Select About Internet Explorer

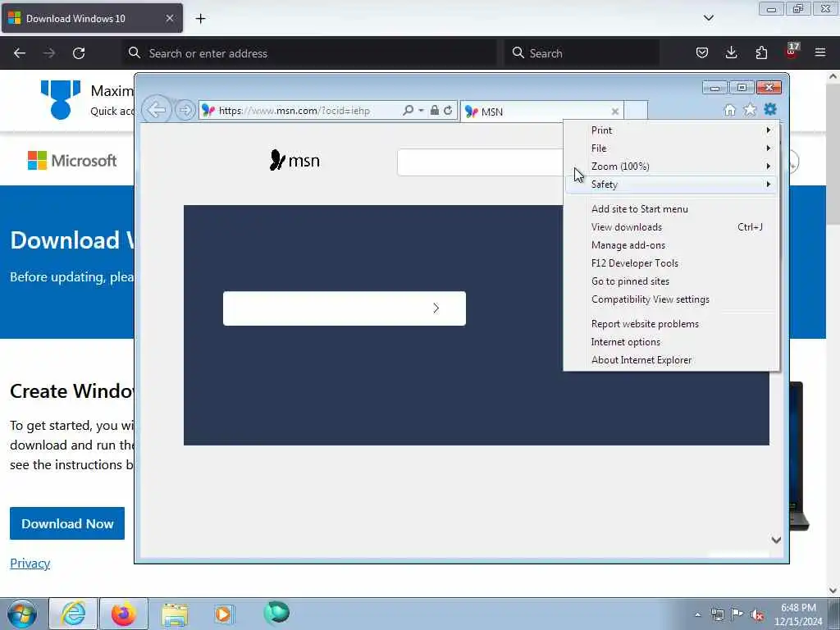[671, 360]
